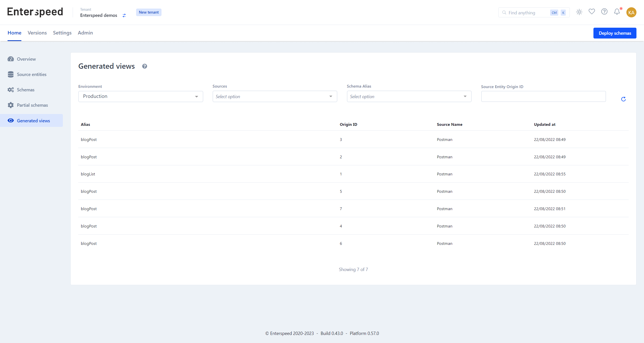Click the Partial schemas gear icon

pos(11,105)
